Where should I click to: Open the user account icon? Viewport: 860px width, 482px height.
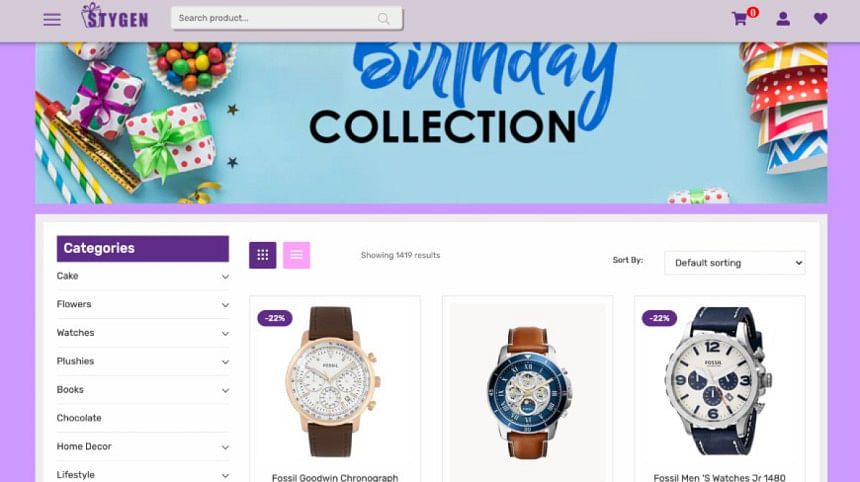783,19
